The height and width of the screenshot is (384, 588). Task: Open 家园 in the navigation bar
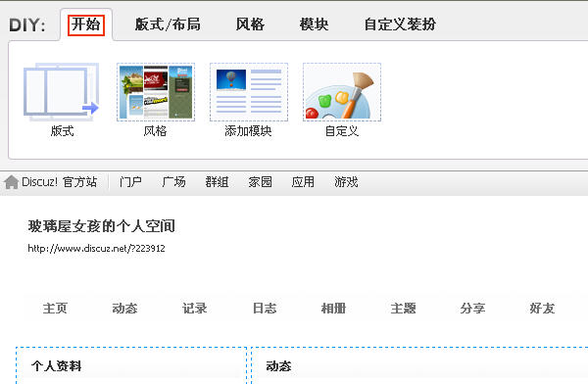260,182
